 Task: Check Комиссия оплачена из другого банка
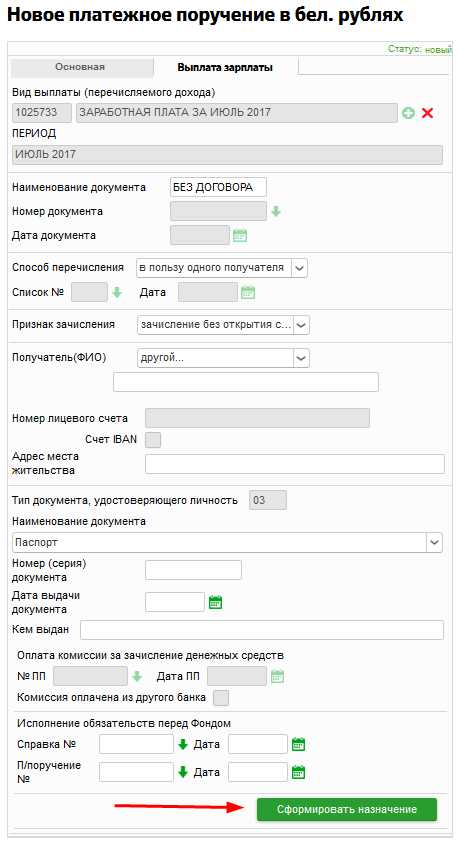(221, 698)
